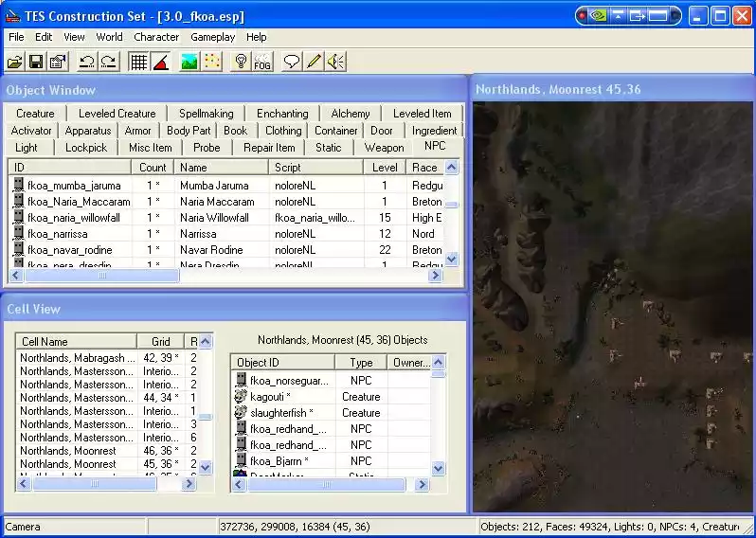The height and width of the screenshot is (538, 756).
Task: Toggle FOG toolbar button
Action: click(262, 62)
